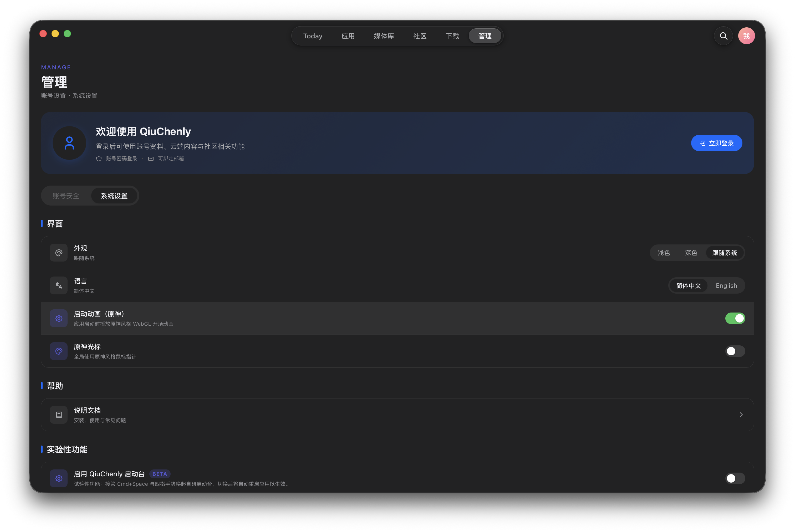Switch to 账号安全 section tab

66,196
